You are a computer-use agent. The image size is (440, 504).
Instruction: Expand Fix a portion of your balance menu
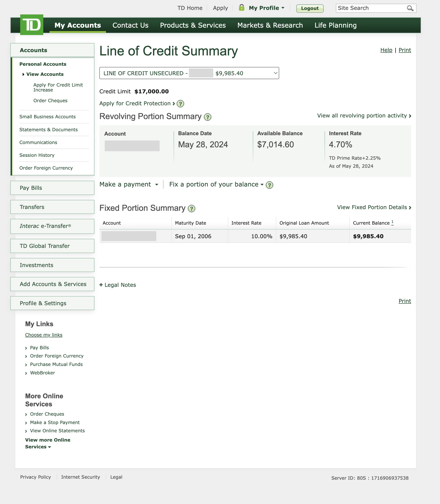coord(216,185)
